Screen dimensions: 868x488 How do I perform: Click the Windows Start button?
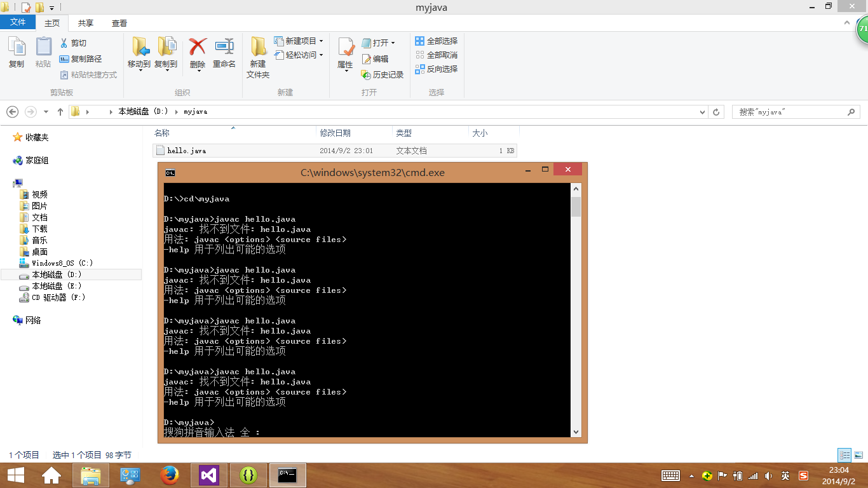15,475
